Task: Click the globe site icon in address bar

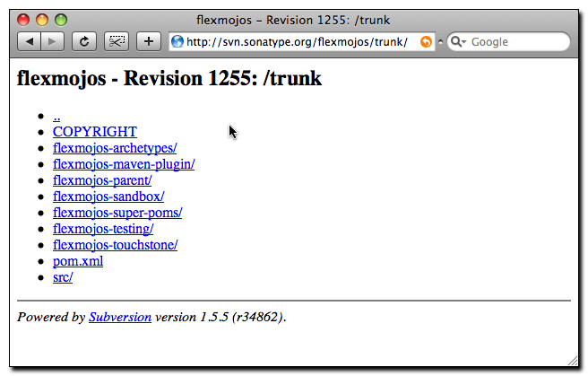Action: pos(177,41)
